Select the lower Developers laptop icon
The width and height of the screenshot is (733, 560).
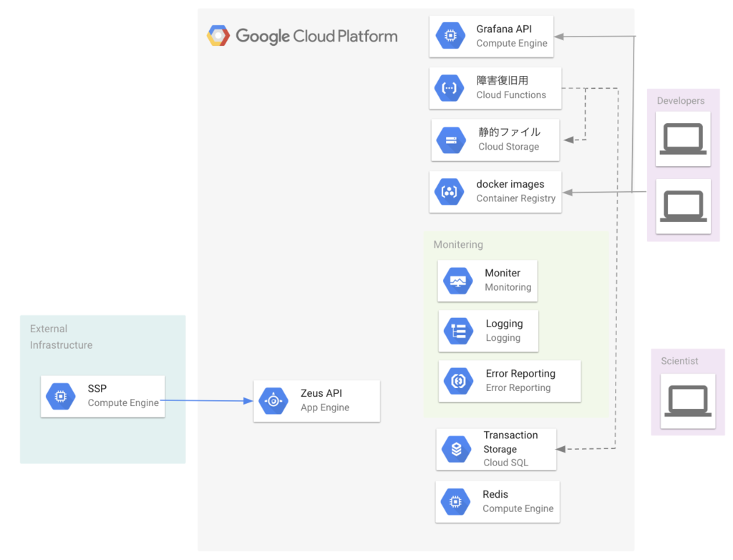pyautogui.click(x=684, y=206)
